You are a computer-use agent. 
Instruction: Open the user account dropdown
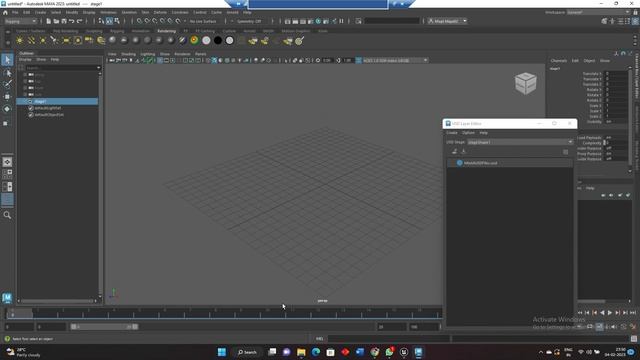pyautogui.click(x=447, y=21)
